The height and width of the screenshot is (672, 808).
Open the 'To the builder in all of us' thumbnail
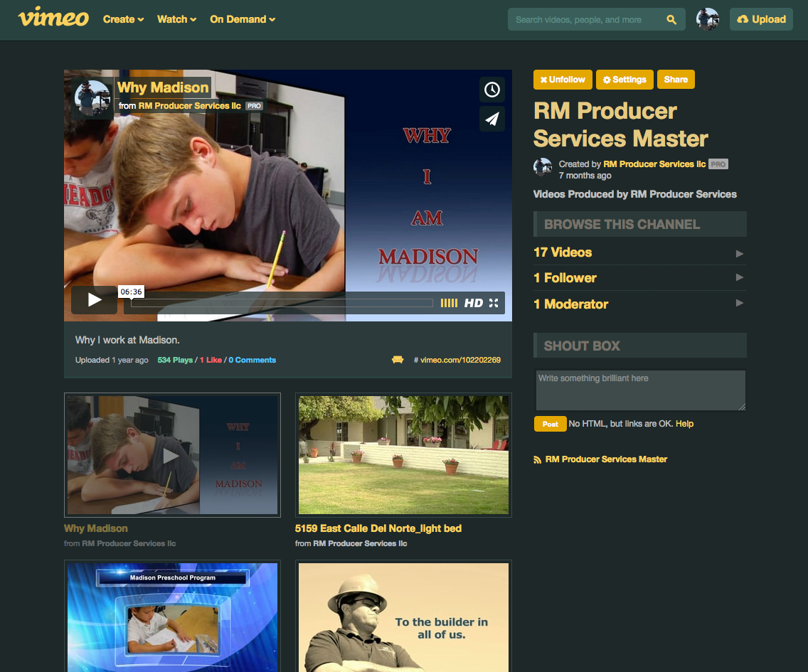point(403,617)
